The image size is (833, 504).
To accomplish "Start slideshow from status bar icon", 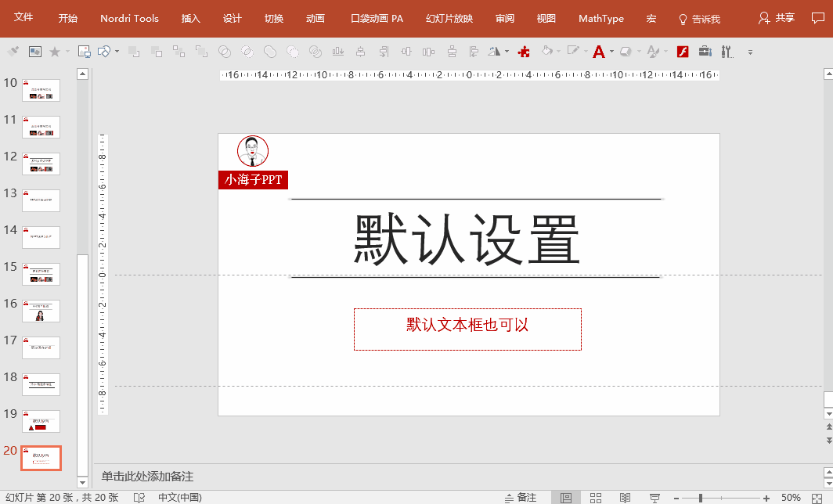I will (x=654, y=498).
